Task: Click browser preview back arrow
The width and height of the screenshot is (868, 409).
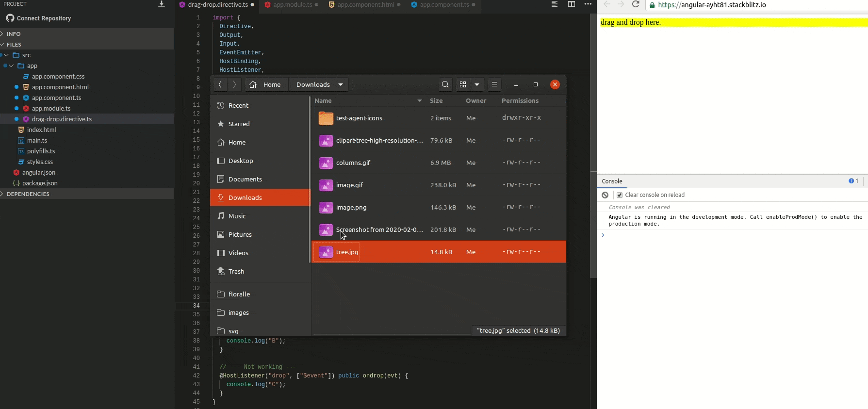Action: click(x=606, y=4)
